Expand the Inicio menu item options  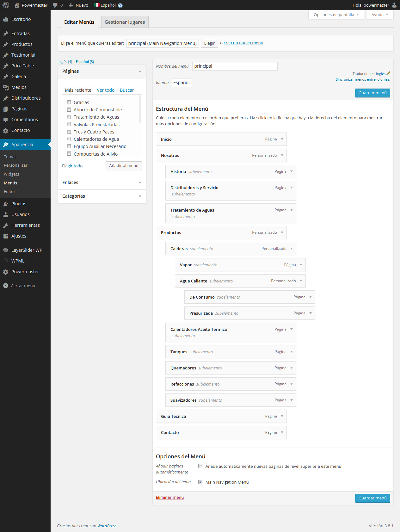(282, 139)
